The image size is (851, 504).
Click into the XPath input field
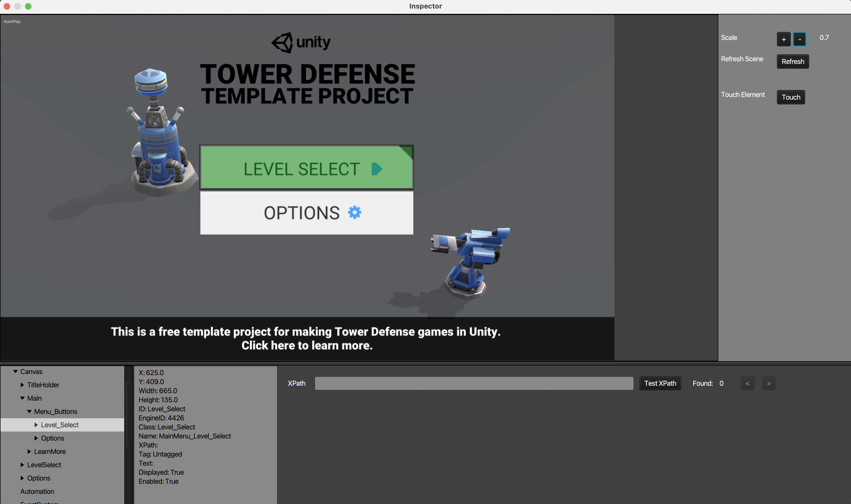pyautogui.click(x=474, y=383)
